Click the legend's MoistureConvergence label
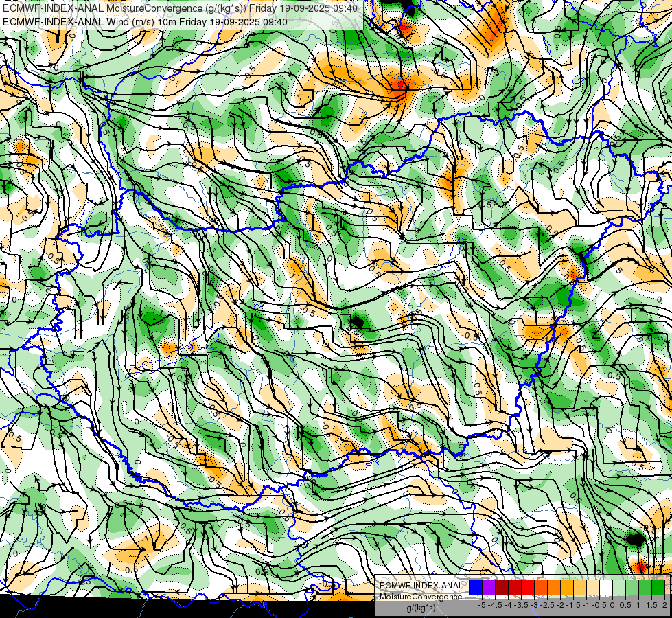 [421, 597]
